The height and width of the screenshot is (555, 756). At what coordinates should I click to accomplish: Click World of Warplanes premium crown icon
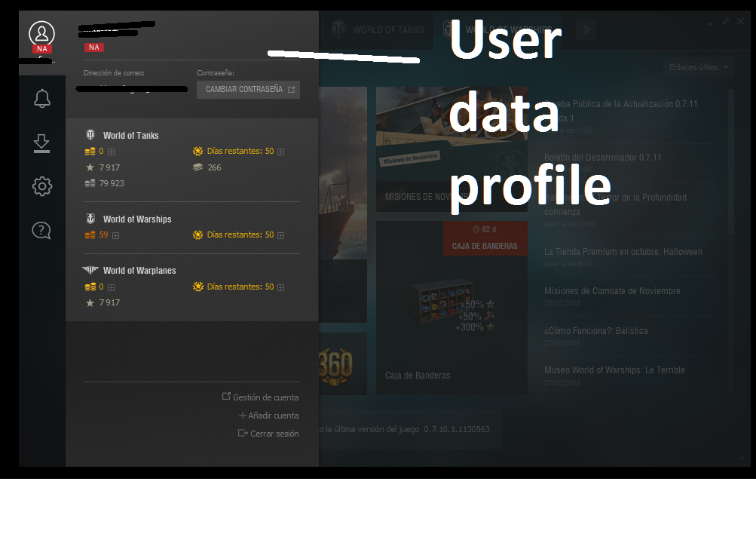197,287
